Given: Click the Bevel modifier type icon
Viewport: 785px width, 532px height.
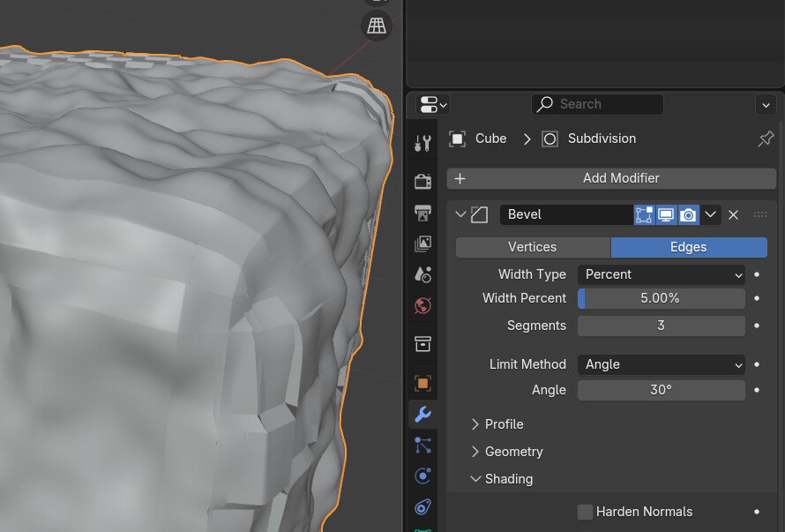Looking at the screenshot, I should point(479,214).
